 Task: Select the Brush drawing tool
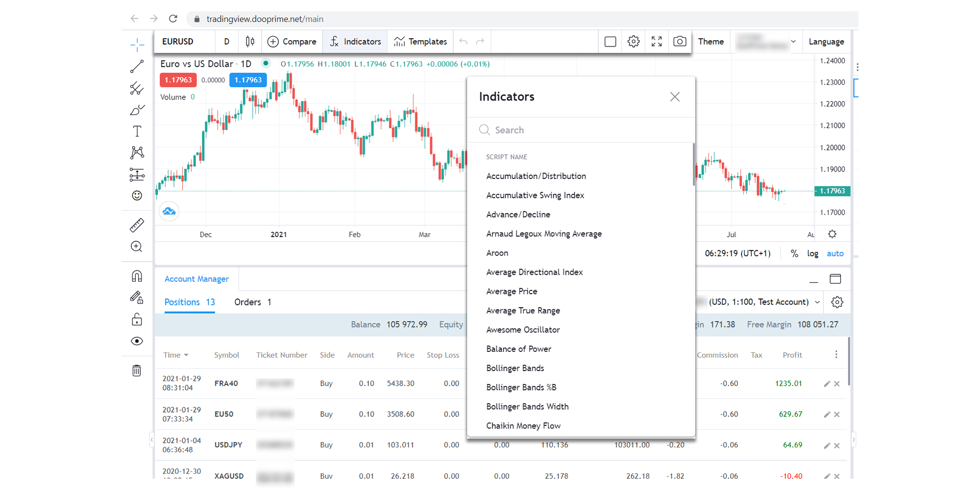pyautogui.click(x=137, y=110)
